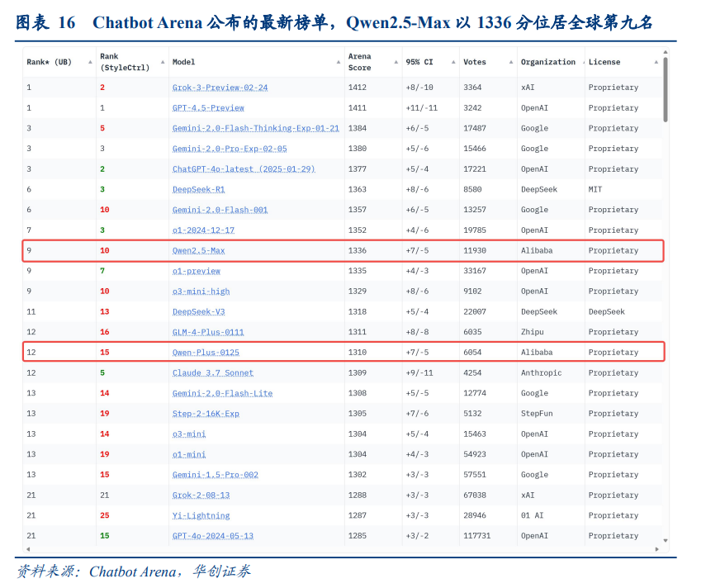Open the o3-mini model link
The width and height of the screenshot is (706, 588).
tap(189, 434)
